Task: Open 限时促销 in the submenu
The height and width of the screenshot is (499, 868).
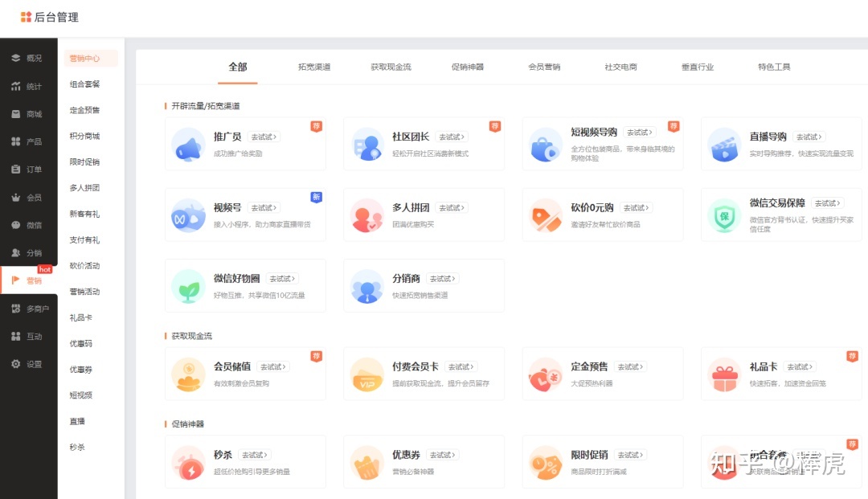Action: tap(84, 162)
